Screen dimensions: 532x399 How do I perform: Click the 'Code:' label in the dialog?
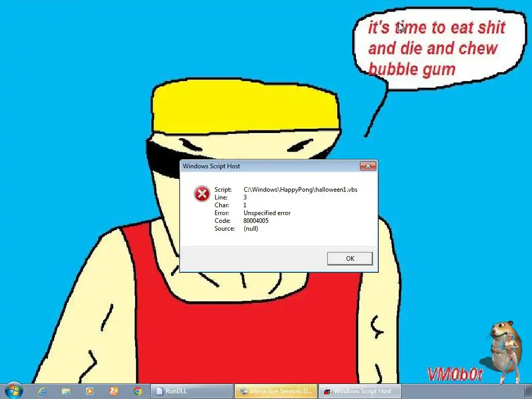pos(222,221)
